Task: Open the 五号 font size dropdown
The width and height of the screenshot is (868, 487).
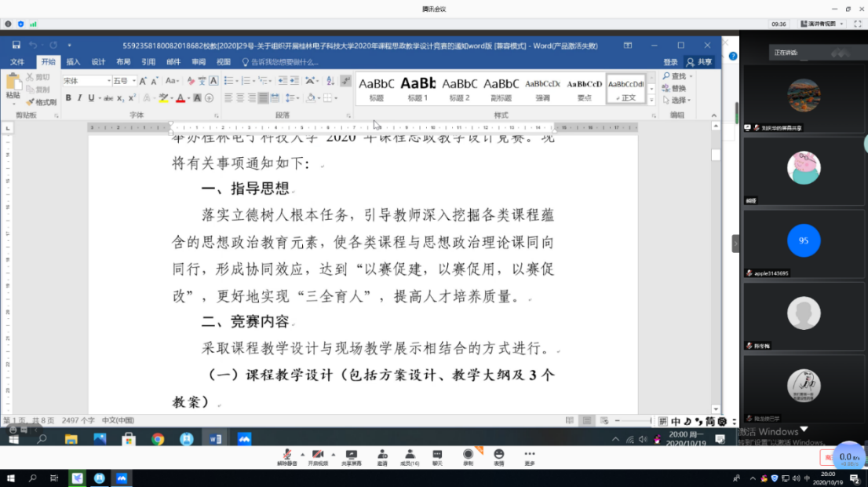Action: click(134, 81)
